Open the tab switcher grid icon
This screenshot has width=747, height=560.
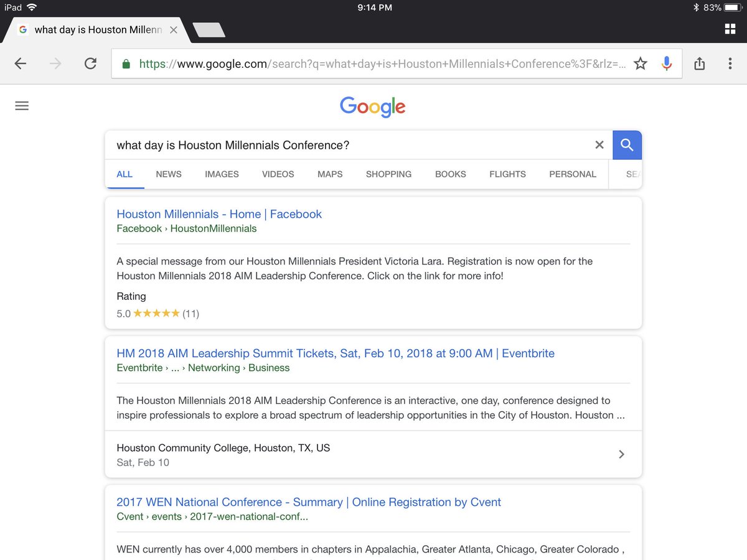(x=730, y=29)
